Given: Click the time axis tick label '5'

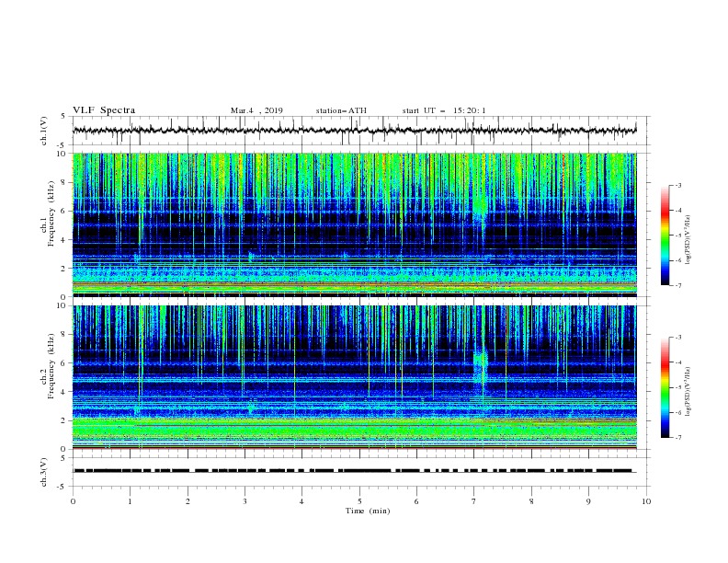Looking at the screenshot, I should [x=359, y=501].
